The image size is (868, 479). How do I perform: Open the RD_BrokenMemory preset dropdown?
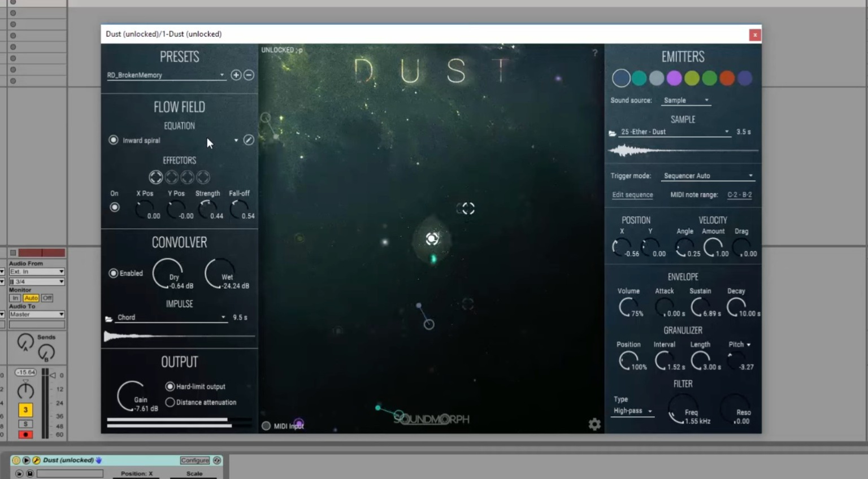click(166, 75)
